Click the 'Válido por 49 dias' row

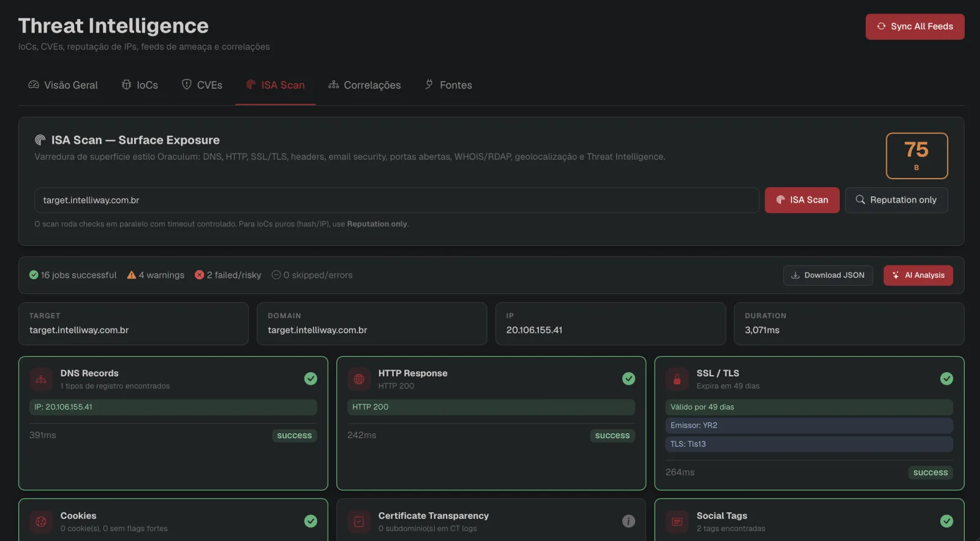point(809,407)
